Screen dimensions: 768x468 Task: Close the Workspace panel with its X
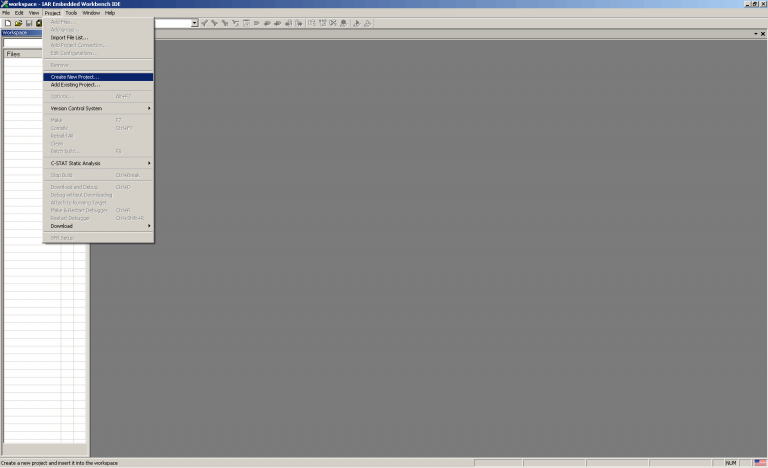762,33
